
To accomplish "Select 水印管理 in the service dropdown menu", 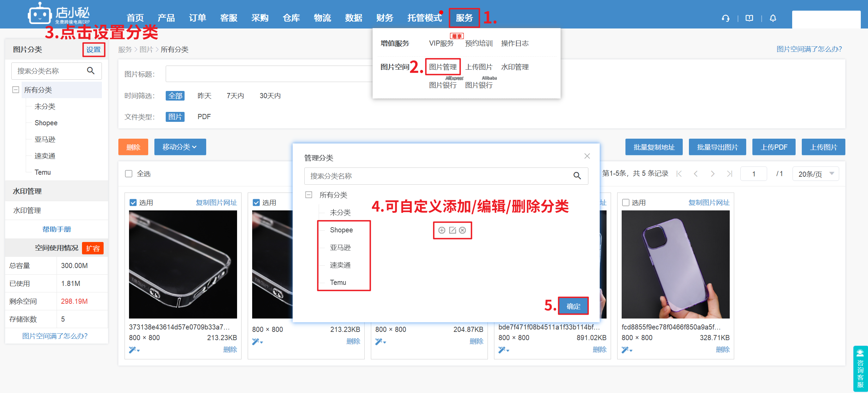I will coord(515,67).
